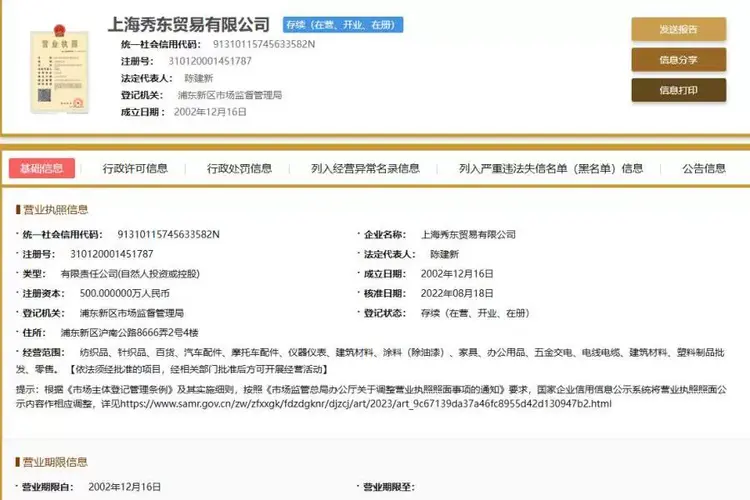Click the header registration authority 浦东新区市场监督管理局
The image size is (750, 500).
[230, 95]
